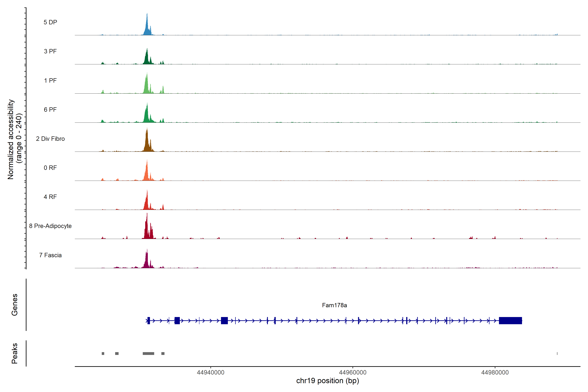Click the 44960000 axis tick label
The width and height of the screenshot is (588, 392).
click(x=352, y=373)
